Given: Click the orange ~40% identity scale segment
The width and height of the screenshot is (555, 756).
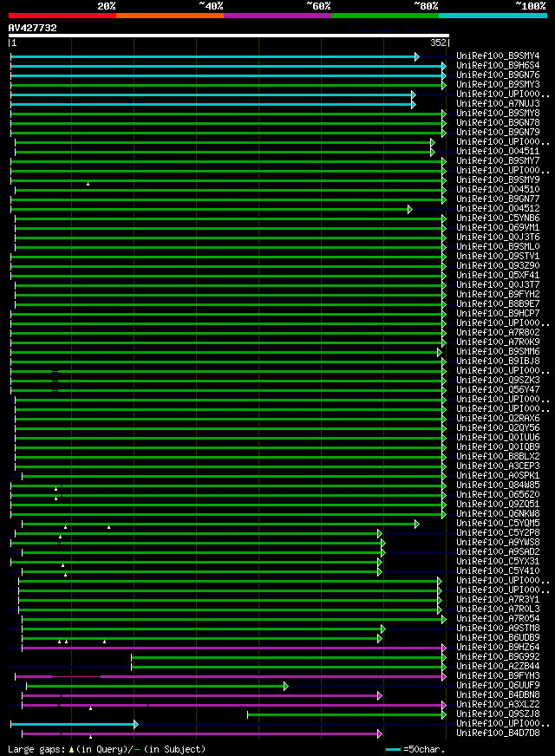Looking at the screenshot, I should [170, 16].
